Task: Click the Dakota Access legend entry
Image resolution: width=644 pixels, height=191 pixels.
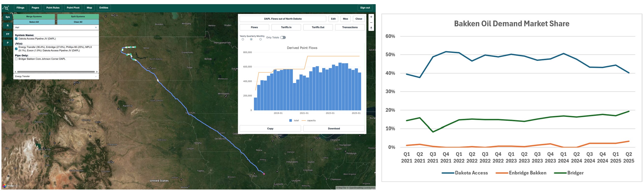Action: (x=465, y=173)
